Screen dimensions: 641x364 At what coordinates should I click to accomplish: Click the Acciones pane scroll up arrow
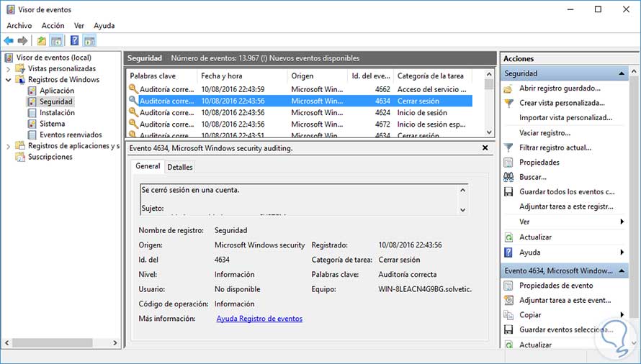634,72
